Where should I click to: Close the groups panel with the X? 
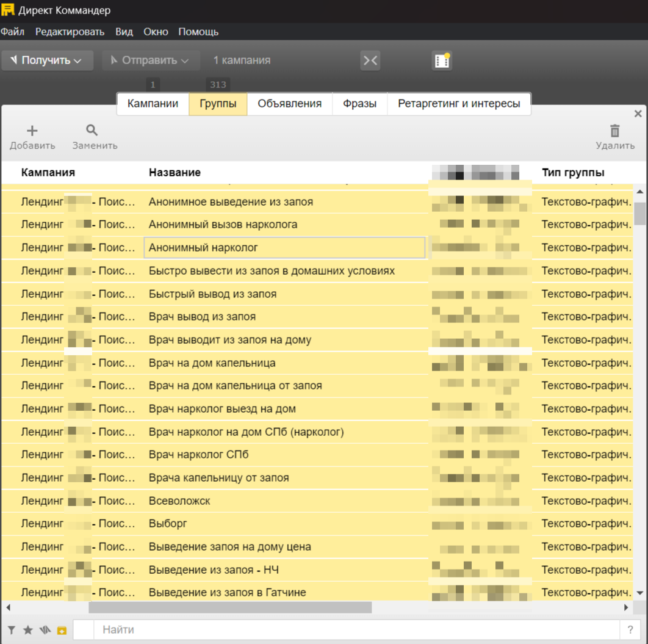tap(638, 114)
